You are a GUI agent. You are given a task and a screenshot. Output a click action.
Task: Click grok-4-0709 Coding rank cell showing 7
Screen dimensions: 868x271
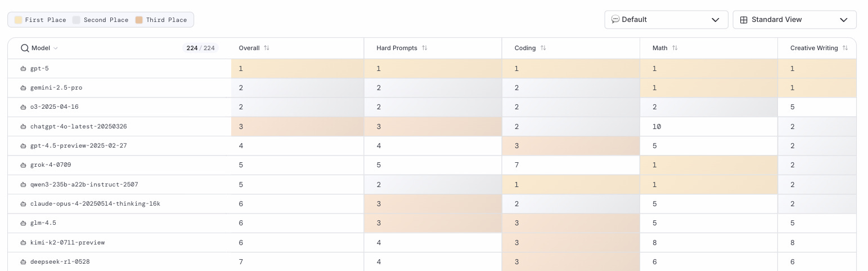point(571,165)
